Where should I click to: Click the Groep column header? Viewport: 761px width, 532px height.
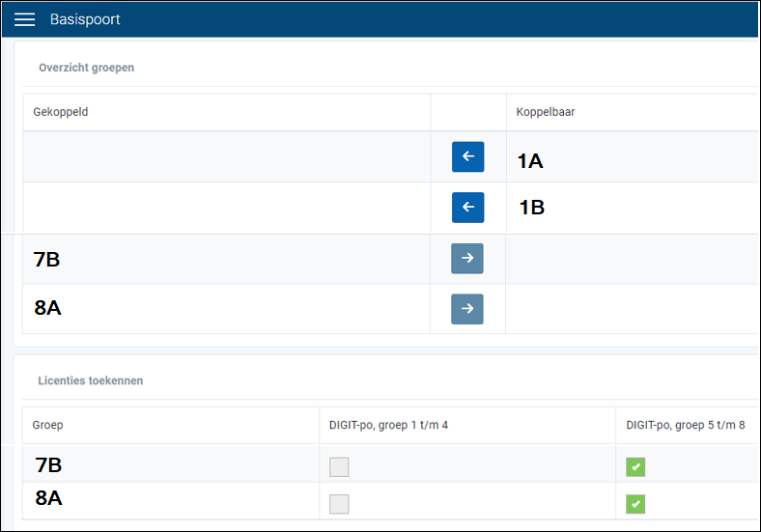point(48,425)
